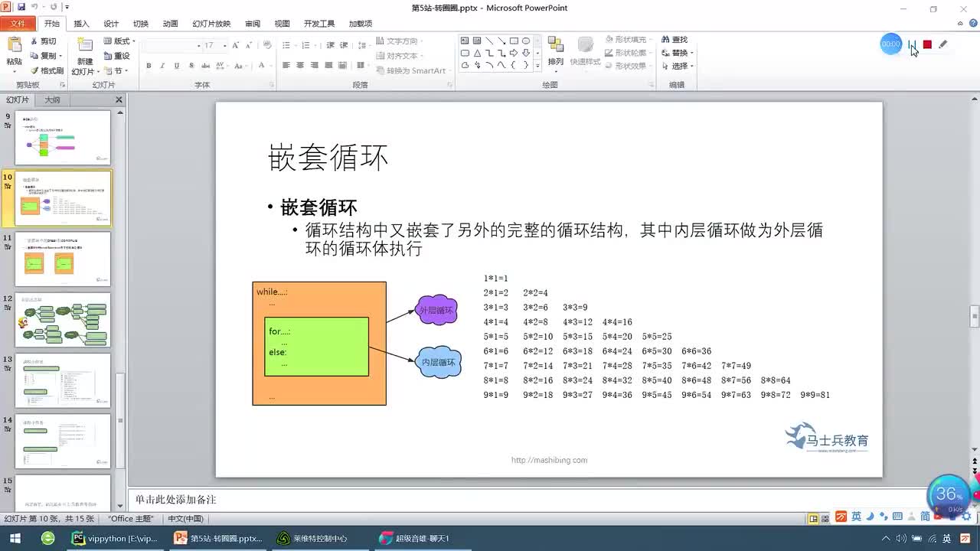Click the main slide area vertical scrollbar thumb
Screen dimensions: 980x551
tap(975, 316)
